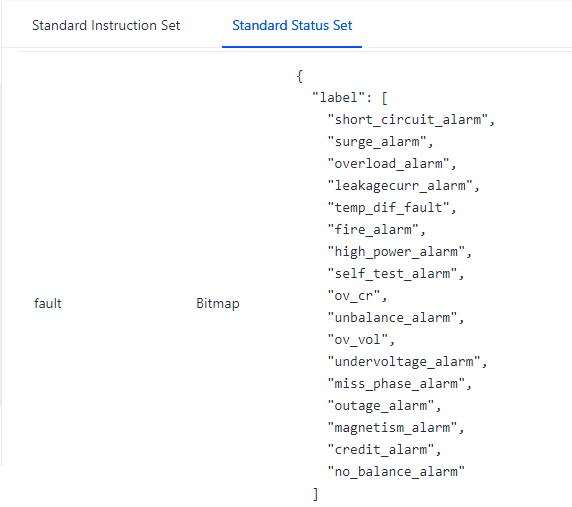Click "magnetism_alarm" entry
This screenshot has height=507, width=572.
(396, 427)
